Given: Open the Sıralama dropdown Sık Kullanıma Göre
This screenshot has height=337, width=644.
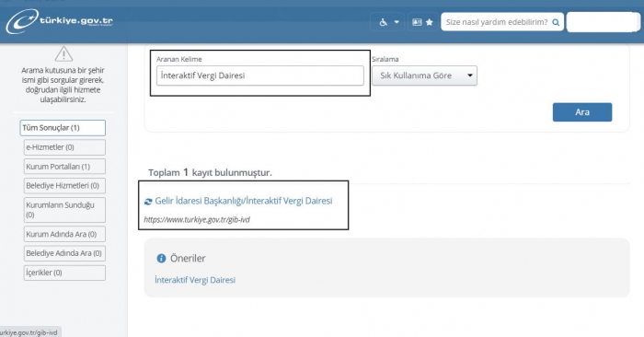Looking at the screenshot, I should coord(424,76).
